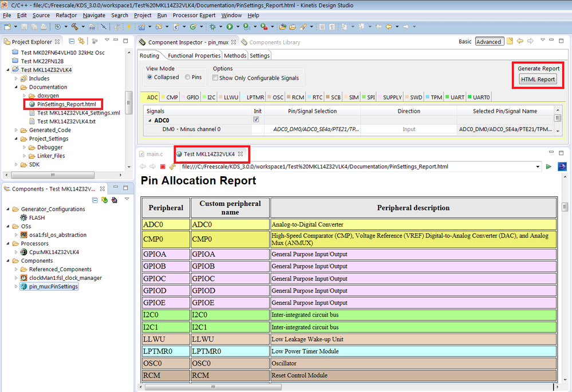
Task: Collapse the Test MKL14Z32VLK4 project node
Action: tap(7, 70)
